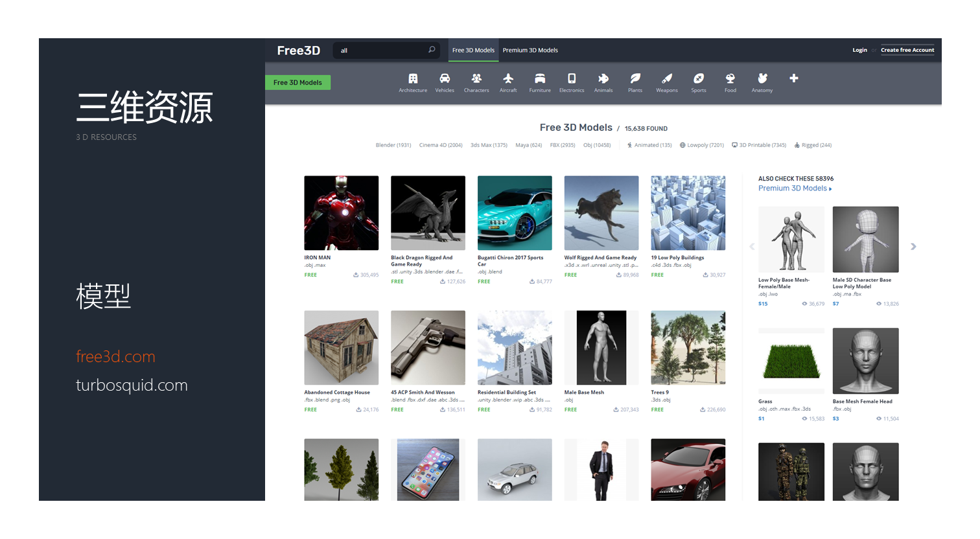Click the 'Trees 9' title text
This screenshot has height=539, width=980.
coord(660,393)
